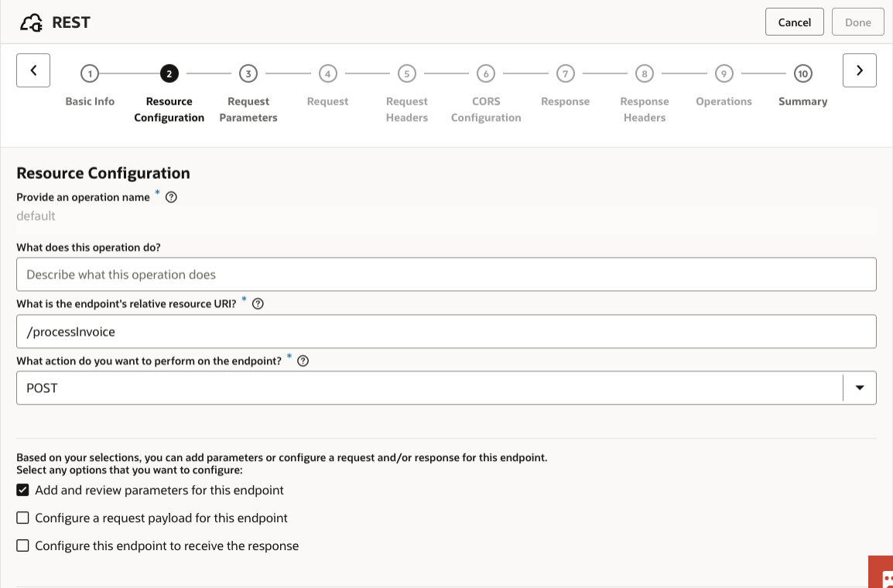The image size is (893, 588).
Task: Click help icon beside endpoint action label
Action: pos(303,361)
